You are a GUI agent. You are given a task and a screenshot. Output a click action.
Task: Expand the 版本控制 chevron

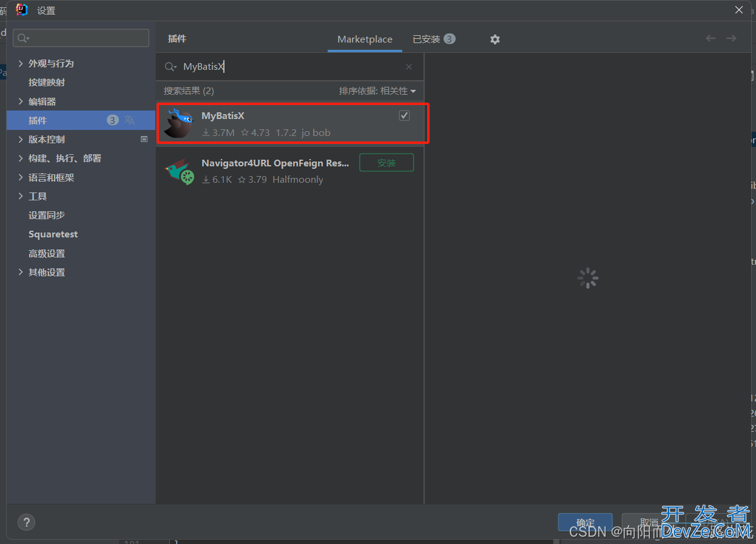(x=21, y=139)
